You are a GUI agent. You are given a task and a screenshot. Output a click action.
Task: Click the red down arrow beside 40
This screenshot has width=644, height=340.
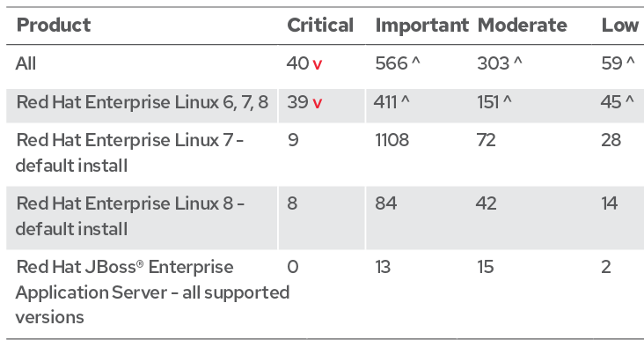click(318, 65)
